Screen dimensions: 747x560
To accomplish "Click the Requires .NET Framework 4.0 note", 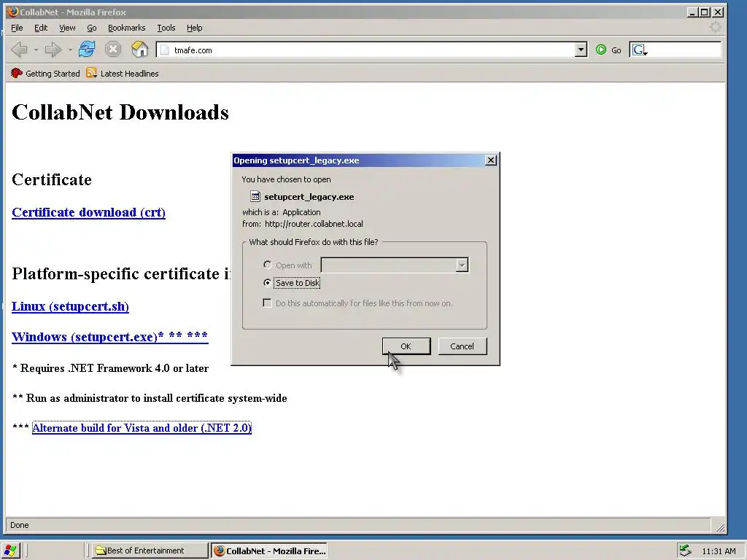I will (x=110, y=368).
